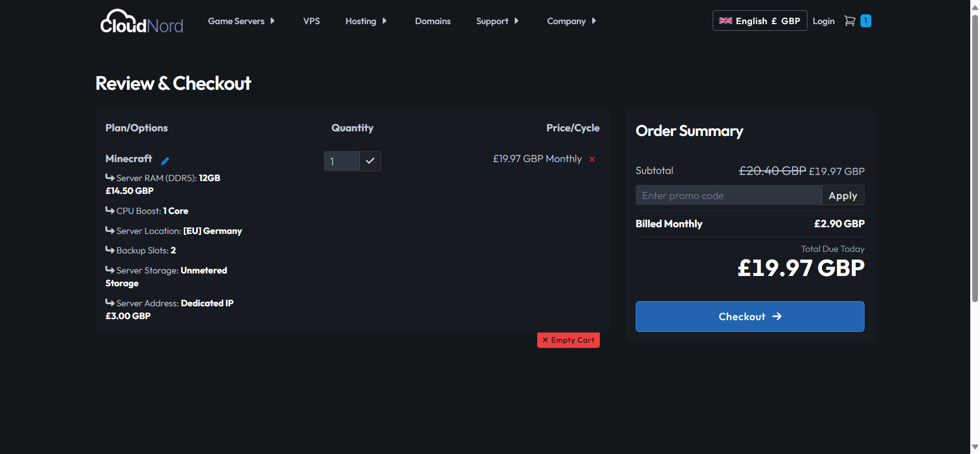Click the Quantity column header
This screenshot has width=980, height=454.
(352, 128)
